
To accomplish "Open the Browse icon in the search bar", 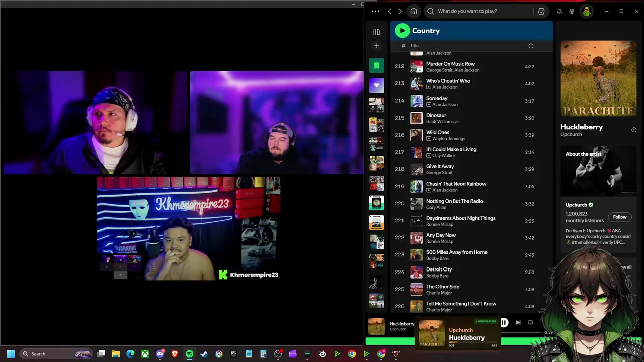I will [x=541, y=11].
